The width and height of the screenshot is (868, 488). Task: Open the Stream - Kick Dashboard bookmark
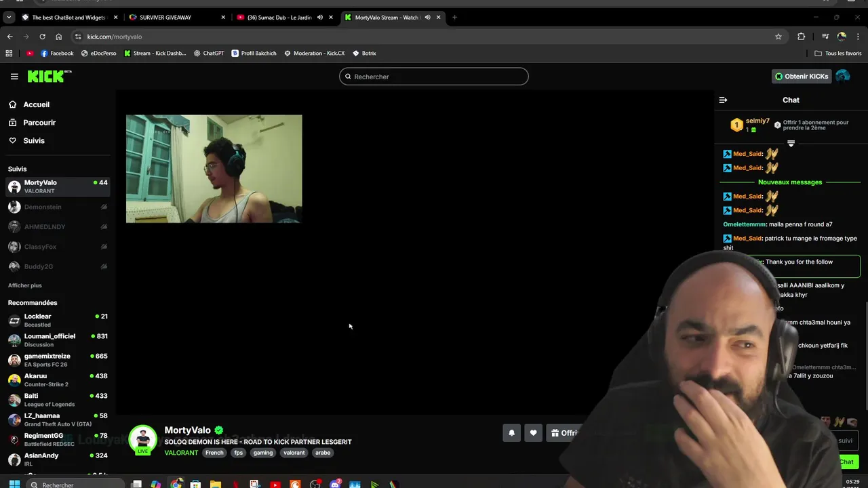tap(155, 53)
